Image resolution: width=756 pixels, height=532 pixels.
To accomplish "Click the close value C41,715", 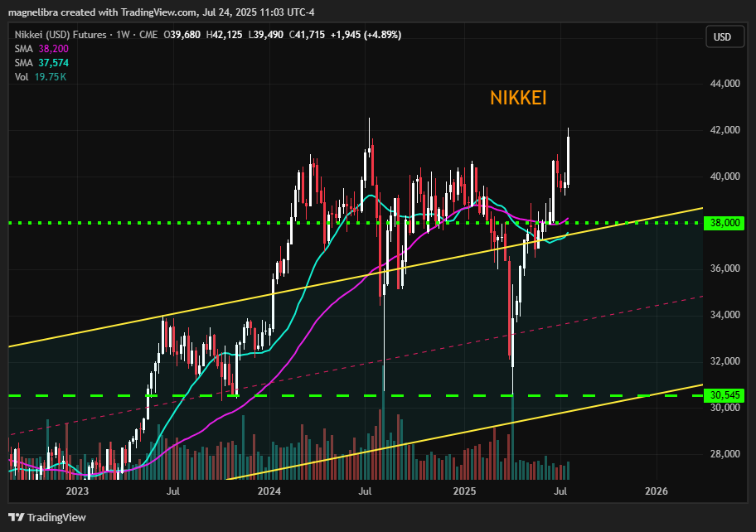I will [x=307, y=35].
